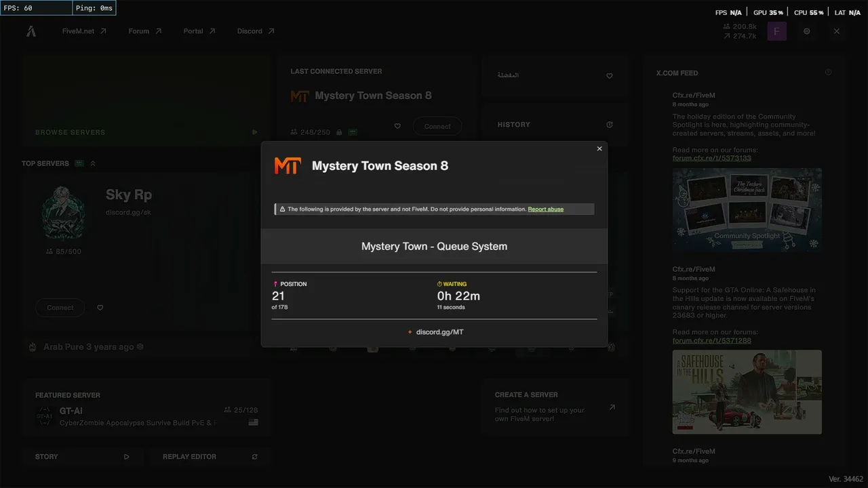This screenshot has width=868, height=488.
Task: Open the Replay Editor
Action: [210, 457]
